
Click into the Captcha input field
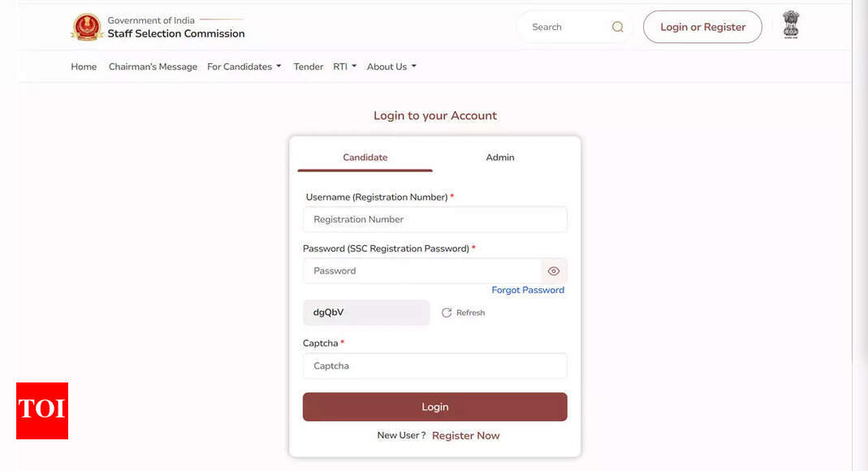[x=434, y=366]
